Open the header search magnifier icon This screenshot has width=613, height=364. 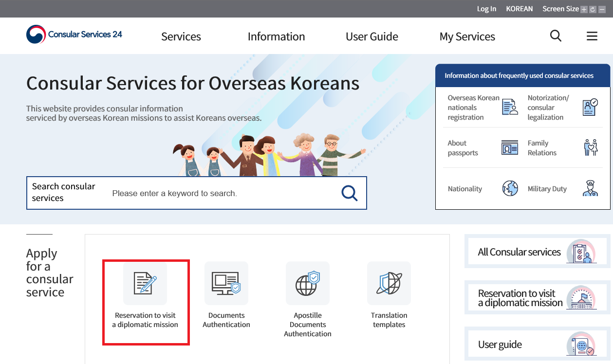[x=556, y=36]
